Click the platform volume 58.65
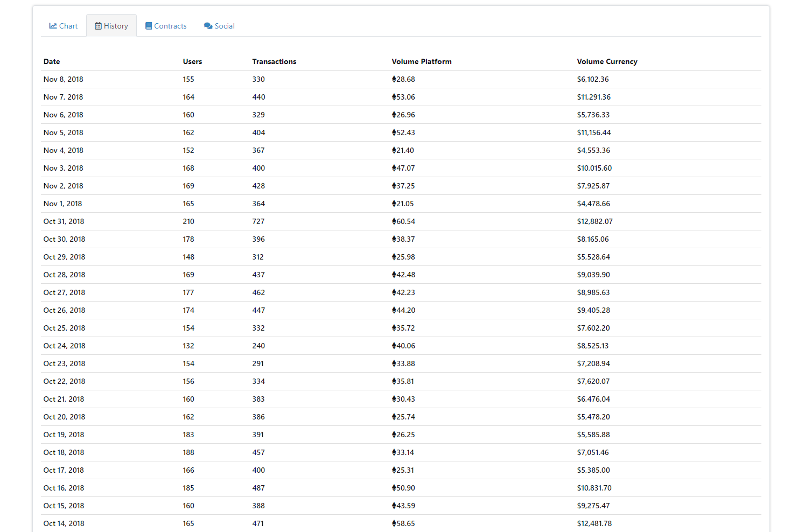 point(404,523)
